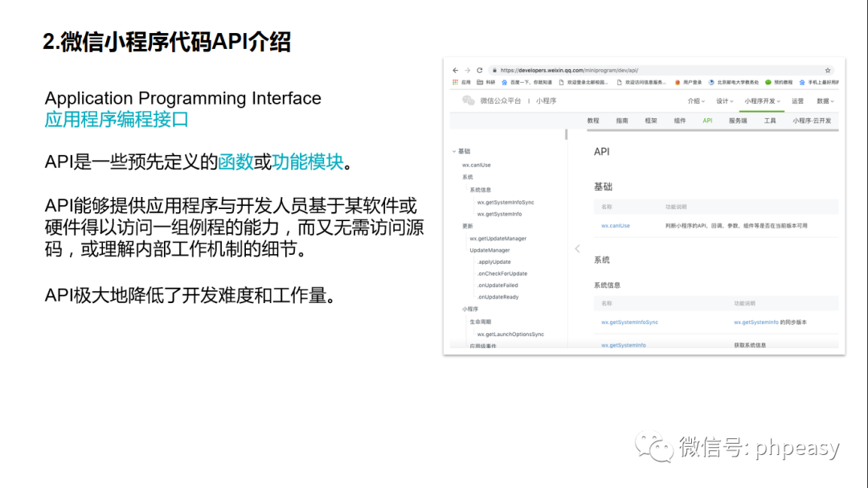Select 系统 in the sidebar tree
The height and width of the screenshot is (488, 868).
pos(467,177)
